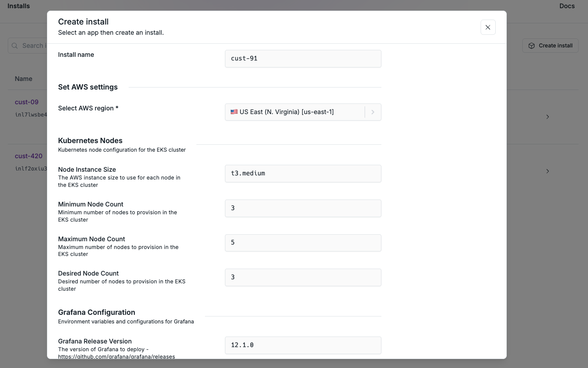The image size is (588, 368).
Task: Click the US flag icon in region selector
Action: (x=234, y=112)
